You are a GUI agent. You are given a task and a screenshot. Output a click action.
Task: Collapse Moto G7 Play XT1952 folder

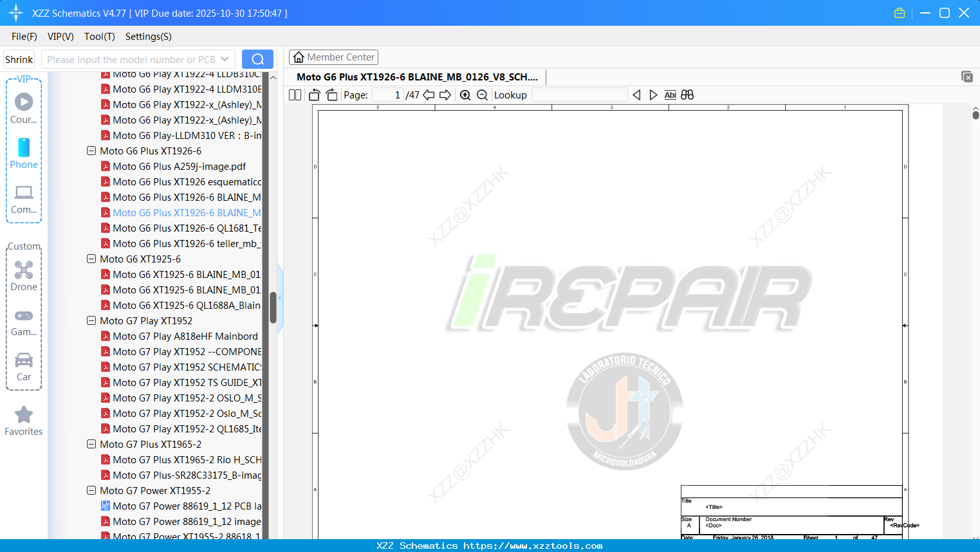(91, 321)
